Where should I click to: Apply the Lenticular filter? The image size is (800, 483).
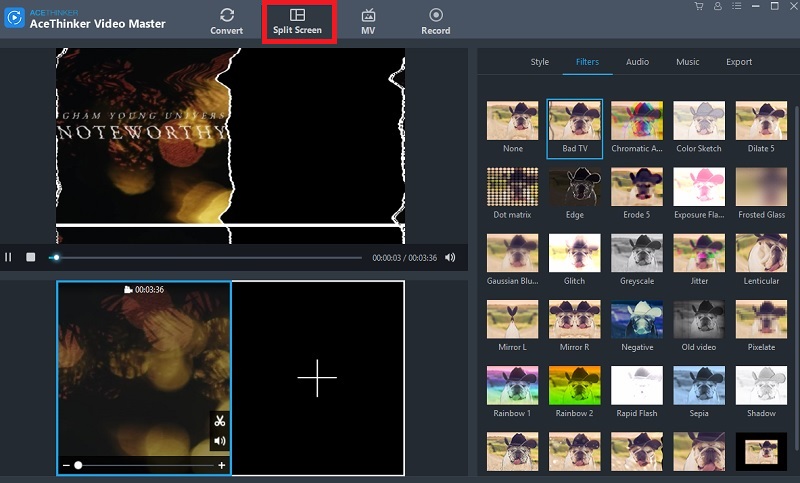pos(761,260)
